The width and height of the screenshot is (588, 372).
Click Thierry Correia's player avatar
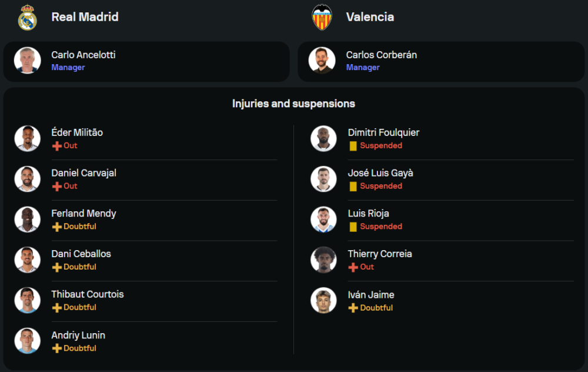coord(323,260)
